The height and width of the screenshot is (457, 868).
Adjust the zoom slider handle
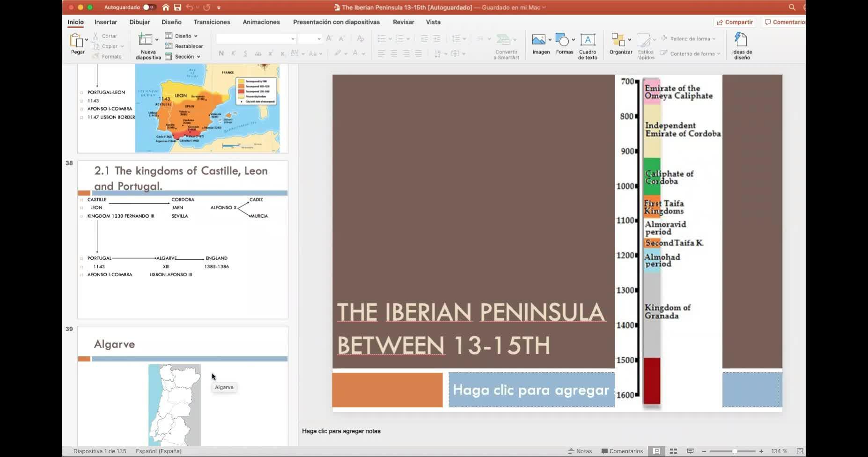tap(734, 451)
